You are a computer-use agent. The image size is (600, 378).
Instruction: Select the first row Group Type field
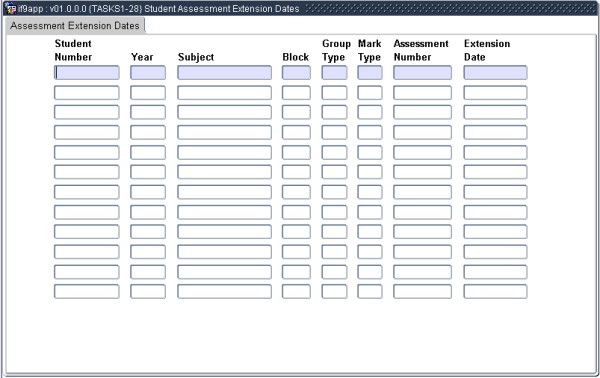(x=334, y=72)
